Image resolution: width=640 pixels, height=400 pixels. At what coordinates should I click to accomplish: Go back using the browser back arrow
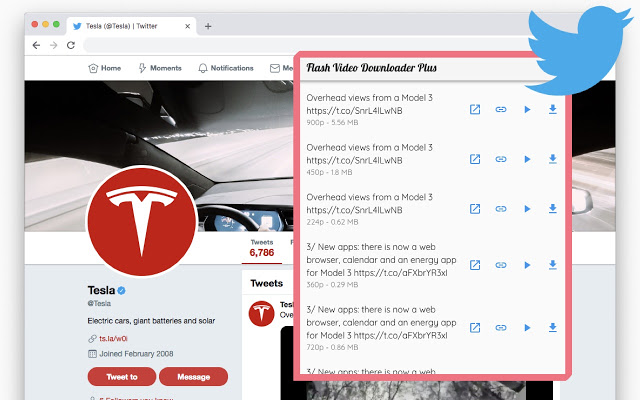click(x=36, y=45)
